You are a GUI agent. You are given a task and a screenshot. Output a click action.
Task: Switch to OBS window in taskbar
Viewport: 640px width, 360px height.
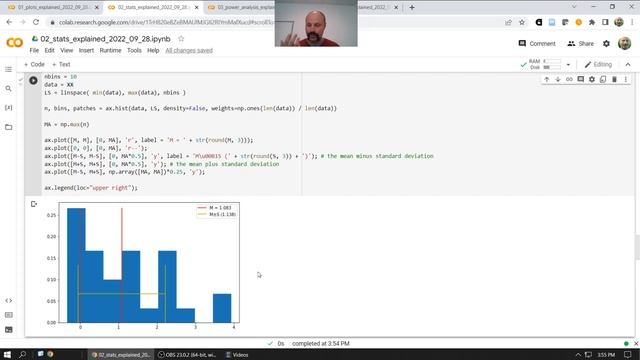coord(187,355)
